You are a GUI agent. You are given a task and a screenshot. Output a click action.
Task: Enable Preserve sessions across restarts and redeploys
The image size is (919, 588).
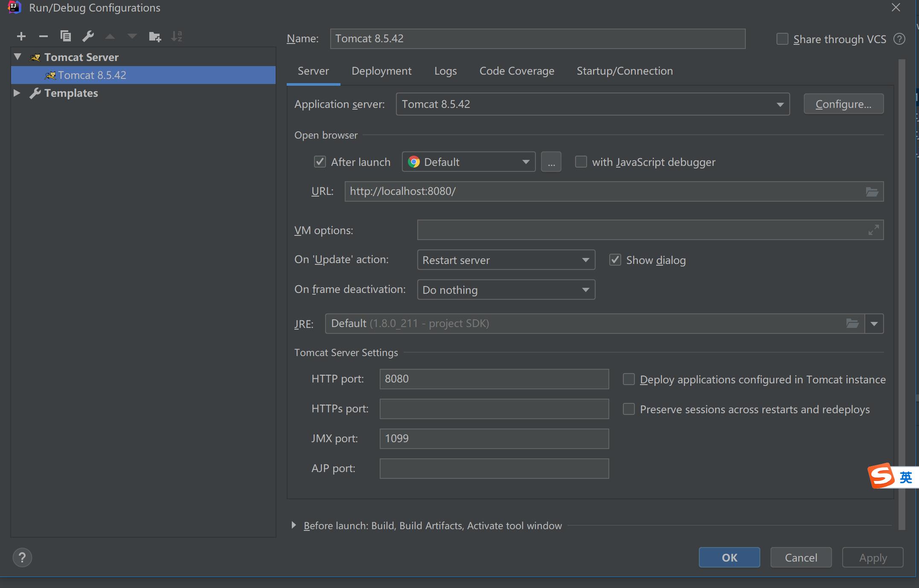tap(628, 409)
